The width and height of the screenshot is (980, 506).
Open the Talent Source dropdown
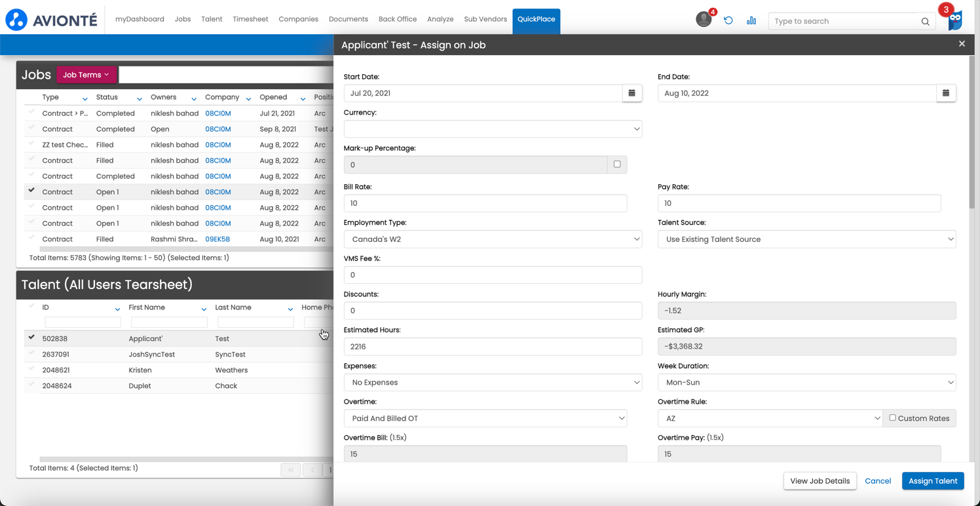(x=806, y=239)
